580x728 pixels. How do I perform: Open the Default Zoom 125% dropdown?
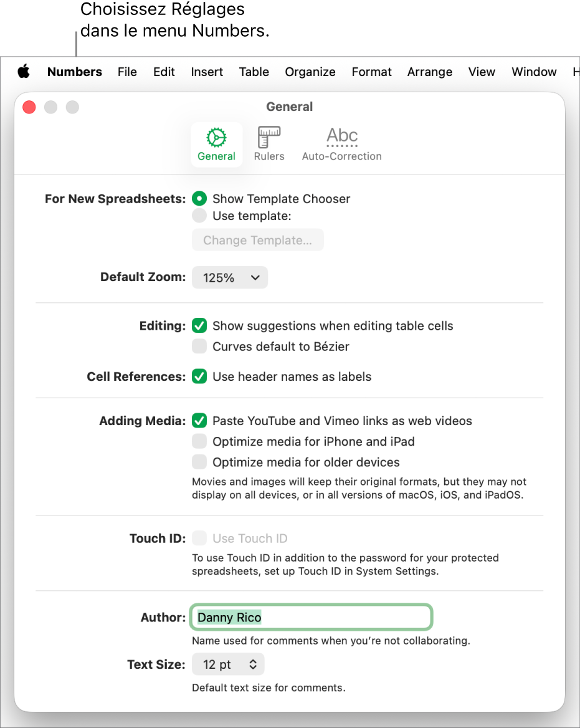coord(229,278)
